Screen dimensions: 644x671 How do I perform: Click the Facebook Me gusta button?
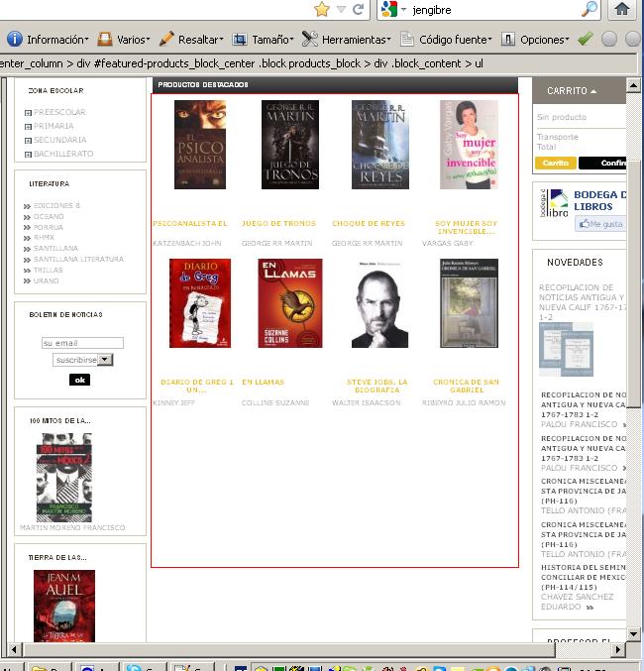[x=600, y=224]
